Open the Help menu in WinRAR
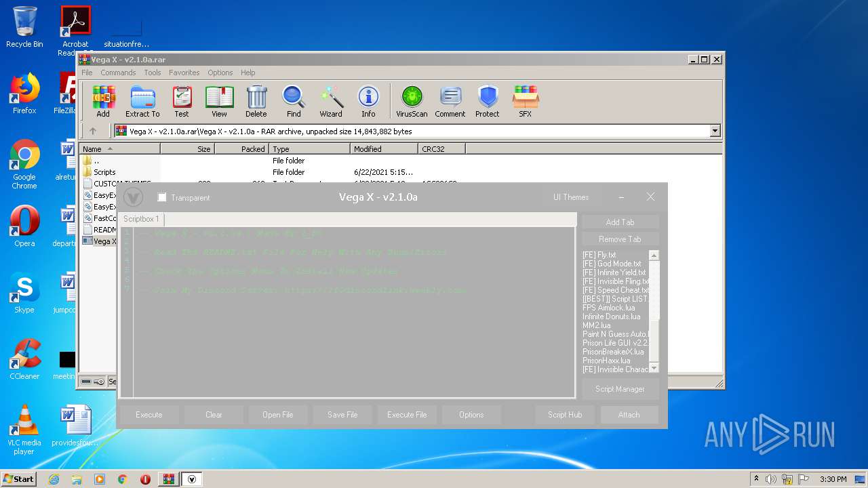 tap(248, 73)
